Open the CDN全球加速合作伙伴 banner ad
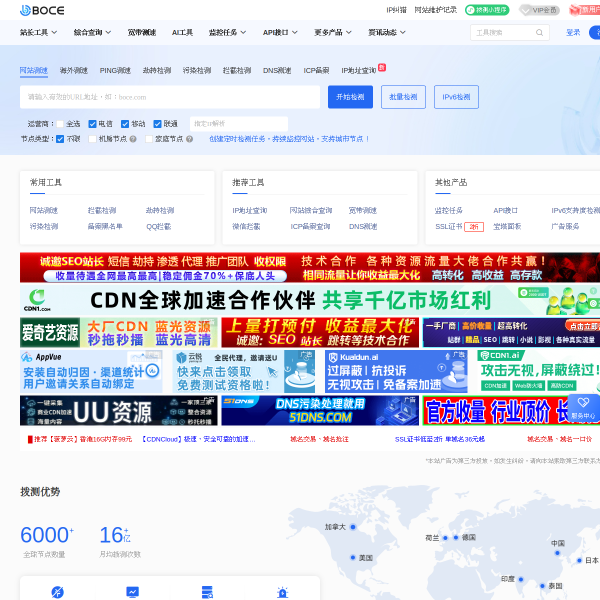Image resolution: width=600 pixels, height=600 pixels. click(x=310, y=300)
